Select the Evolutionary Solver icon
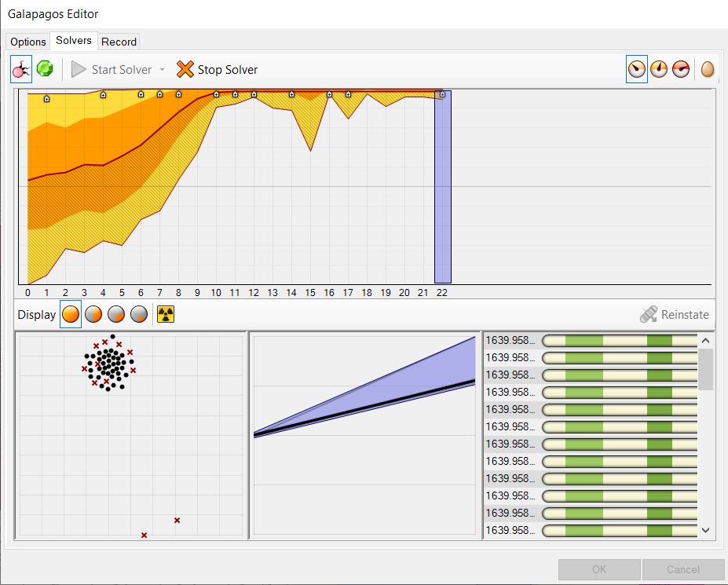The image size is (728, 585). pos(21,70)
